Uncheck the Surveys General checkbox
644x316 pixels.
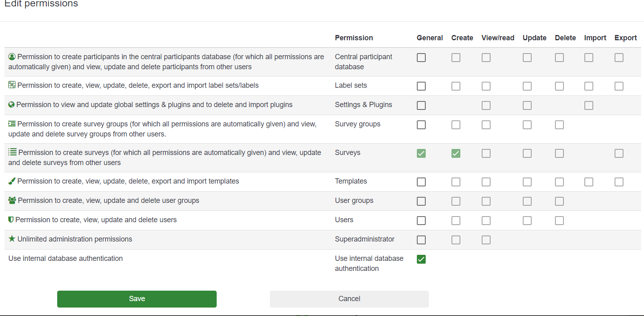(421, 153)
